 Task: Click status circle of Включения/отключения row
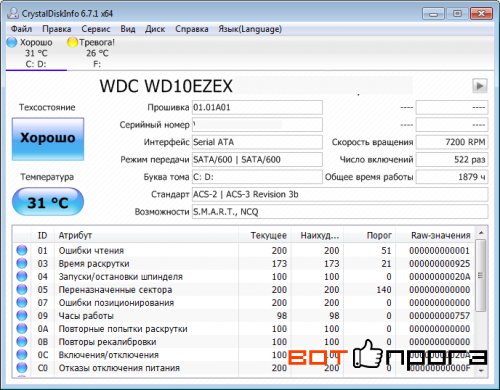[x=22, y=354]
